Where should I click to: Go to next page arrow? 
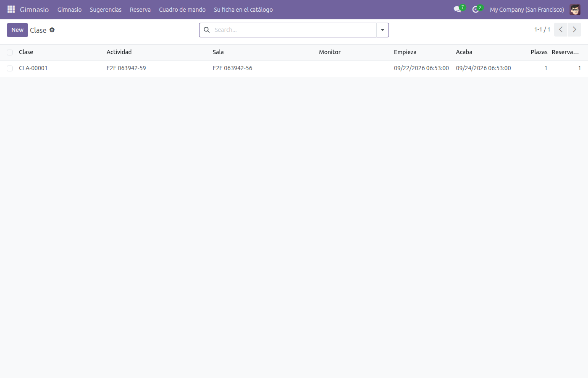[x=575, y=29]
